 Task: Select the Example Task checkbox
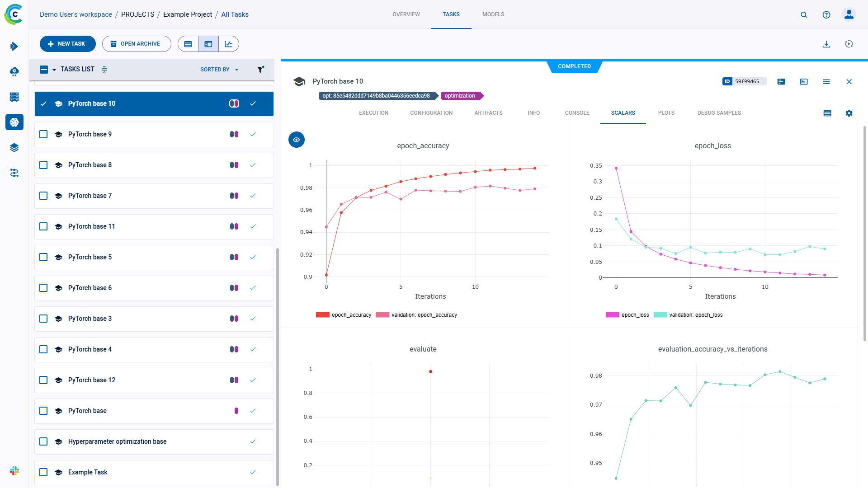43,472
